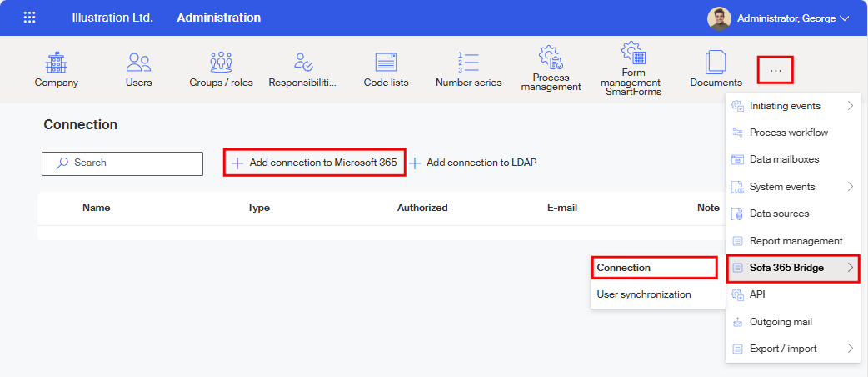Click the three-dots more menu button
This screenshot has height=377, width=868.
point(776,70)
